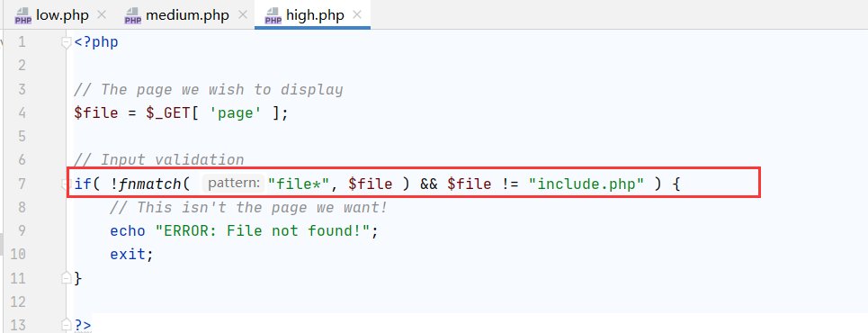Click line number 7 in the gutter

tap(22, 184)
